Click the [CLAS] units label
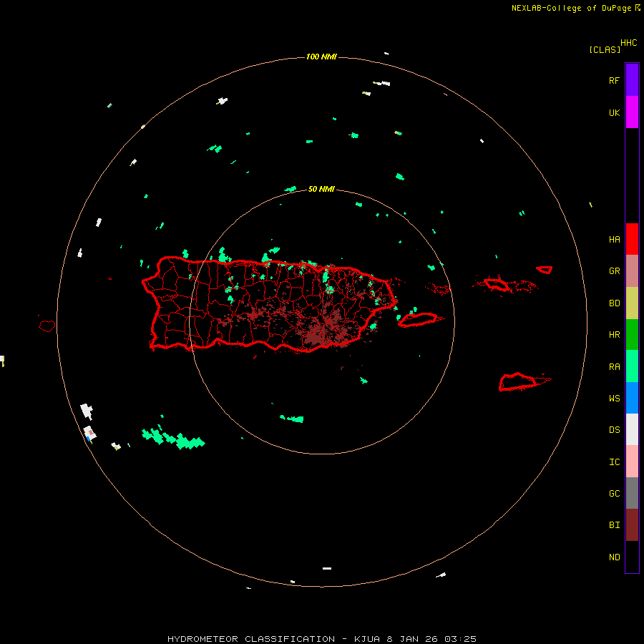 click(605, 49)
